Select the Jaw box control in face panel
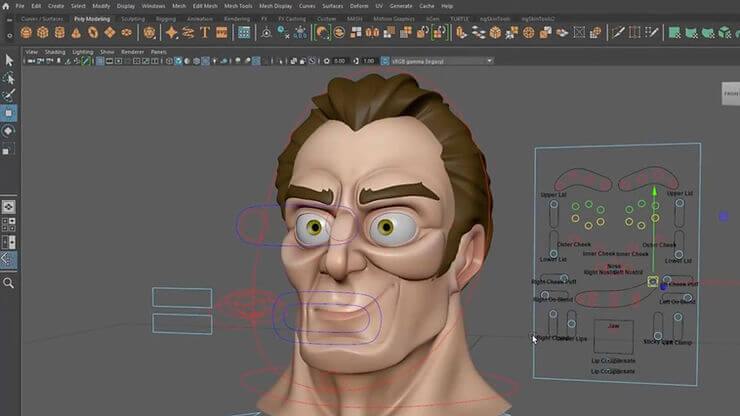Image resolution: width=740 pixels, height=416 pixels. (x=614, y=337)
